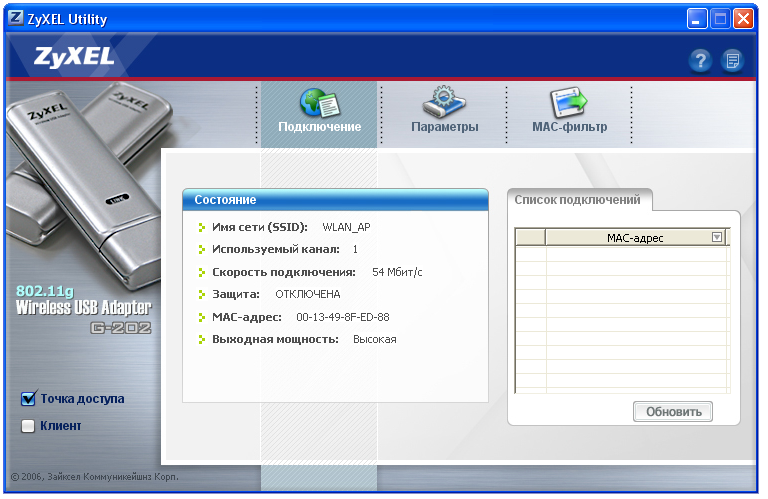Image resolution: width=768 pixels, height=499 pixels.
Task: Open the Параметры tab label
Action: tap(445, 127)
